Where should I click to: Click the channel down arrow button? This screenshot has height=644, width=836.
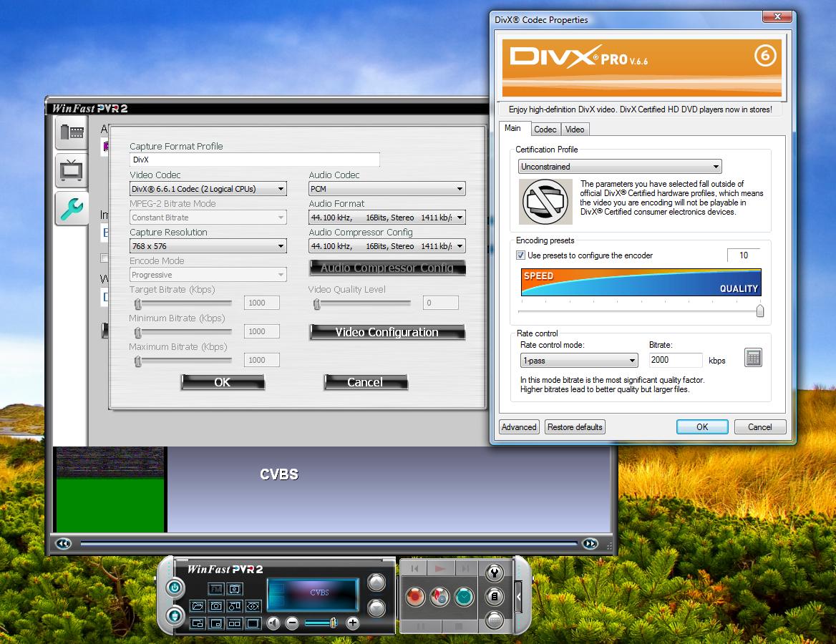[376, 608]
